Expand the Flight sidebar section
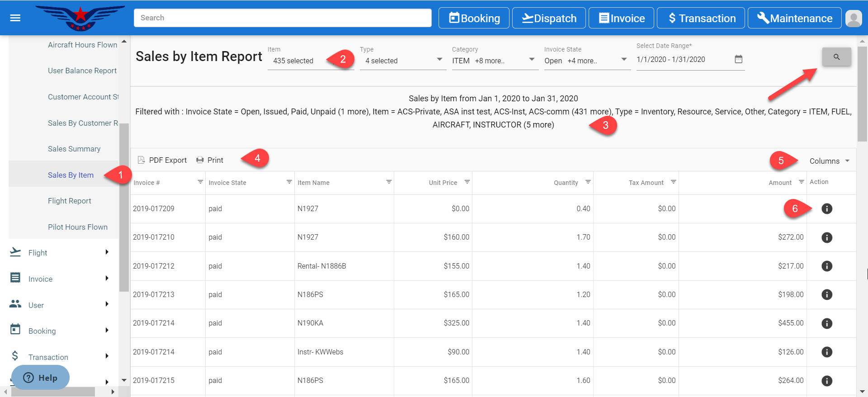Screen dimensions: 868x397 [x=60, y=253]
